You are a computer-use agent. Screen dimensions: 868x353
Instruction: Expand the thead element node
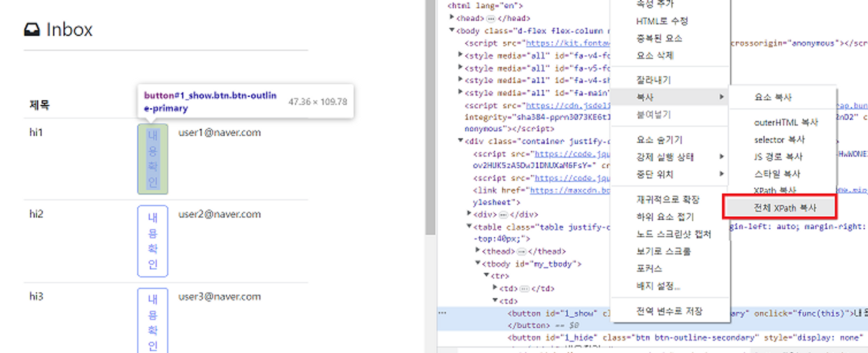tap(478, 250)
